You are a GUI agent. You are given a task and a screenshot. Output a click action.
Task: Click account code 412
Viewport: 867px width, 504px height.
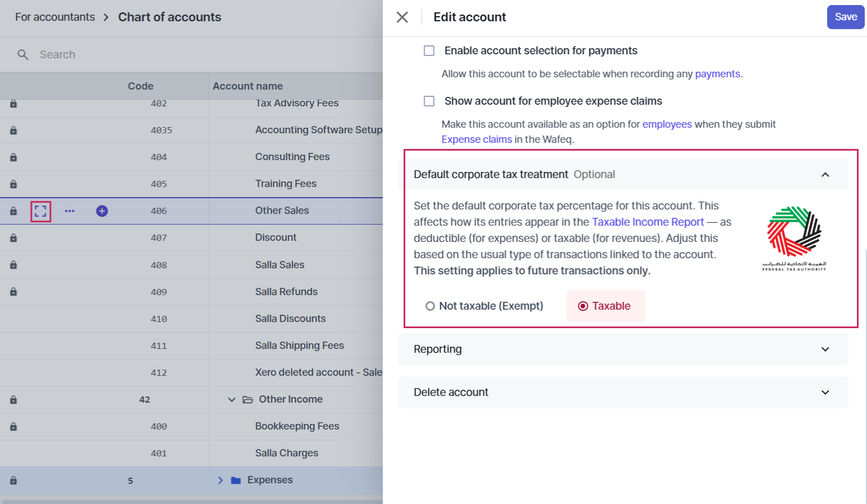[159, 373]
